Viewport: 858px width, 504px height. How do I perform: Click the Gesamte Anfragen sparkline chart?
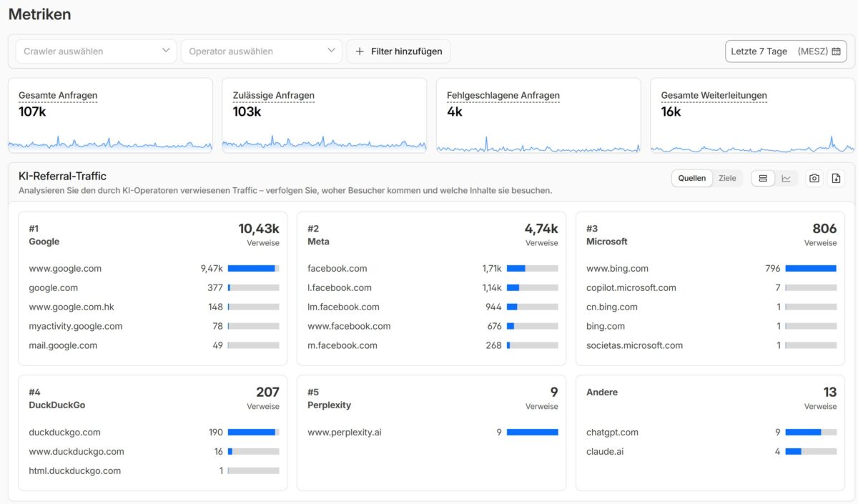pyautogui.click(x=110, y=143)
